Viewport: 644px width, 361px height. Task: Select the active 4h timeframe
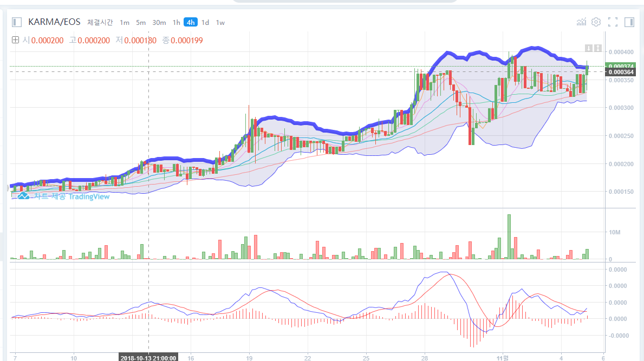click(x=191, y=23)
